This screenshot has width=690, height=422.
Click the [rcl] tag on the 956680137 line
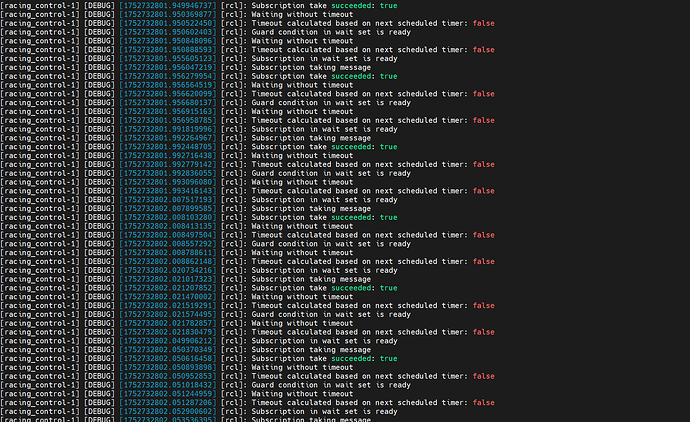coord(232,102)
